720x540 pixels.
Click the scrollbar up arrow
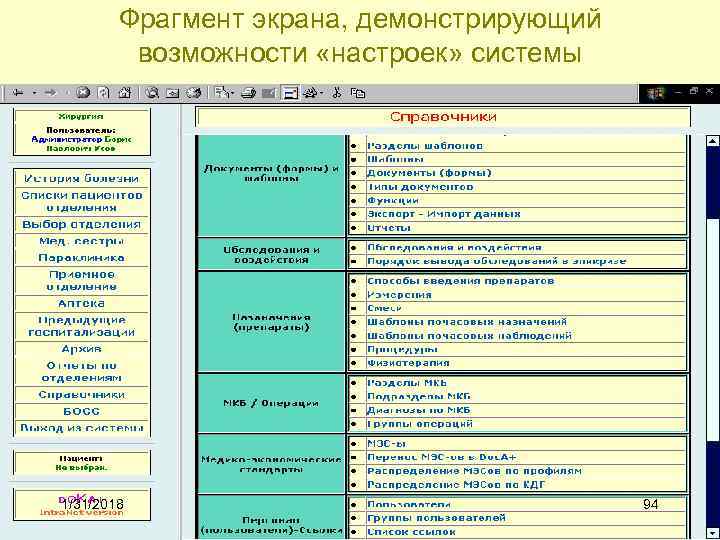point(713,141)
